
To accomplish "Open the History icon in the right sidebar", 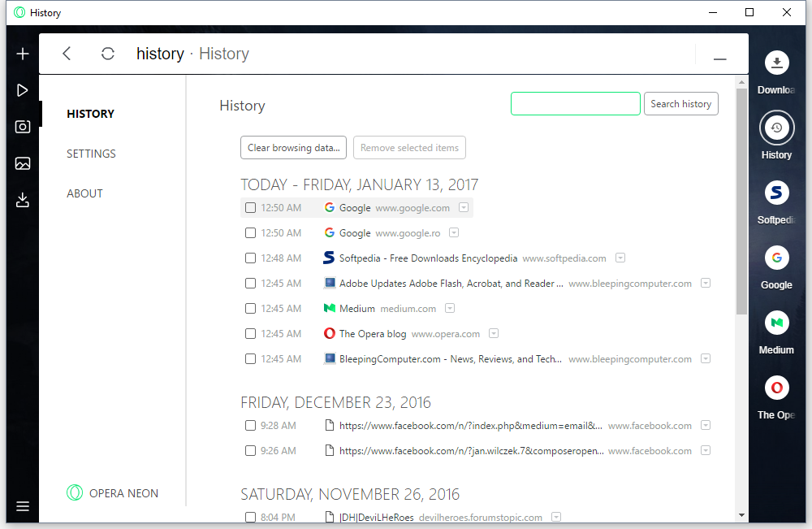I will click(776, 128).
